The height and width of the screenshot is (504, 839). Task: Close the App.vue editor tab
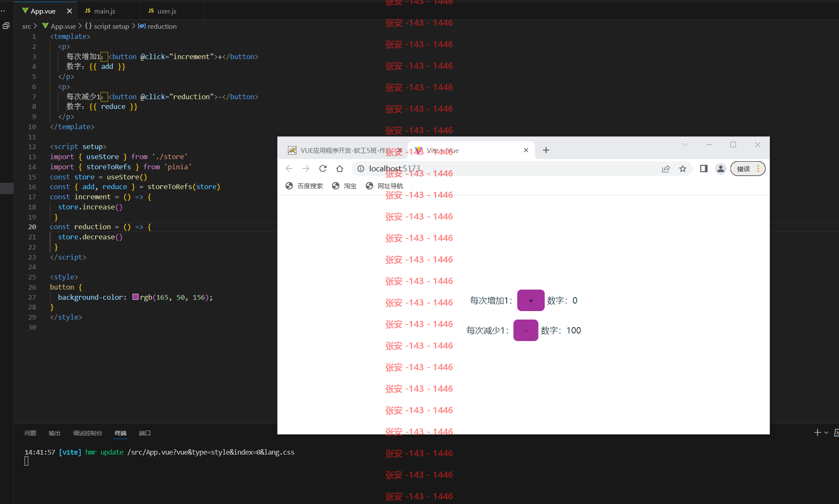69,11
